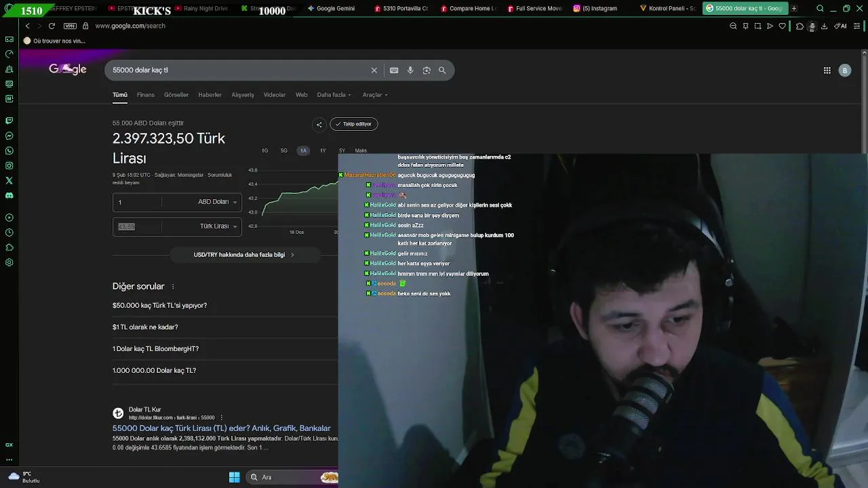Start voice search with microphone icon
Image resolution: width=868 pixels, height=488 pixels.
(410, 70)
